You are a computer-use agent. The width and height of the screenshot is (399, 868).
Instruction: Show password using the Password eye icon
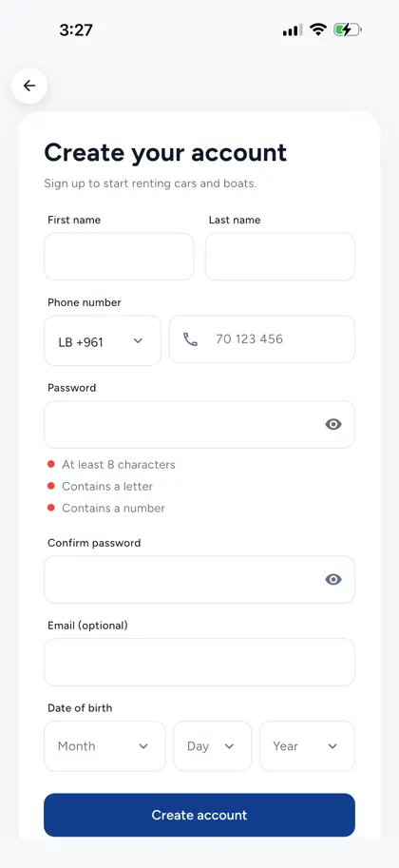click(x=333, y=424)
